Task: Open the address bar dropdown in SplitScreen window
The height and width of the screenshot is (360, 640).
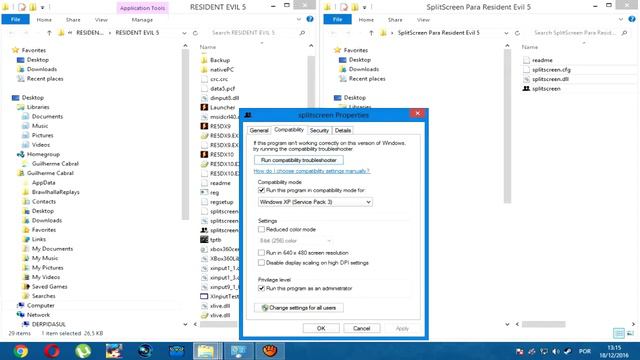Action: coord(506,33)
